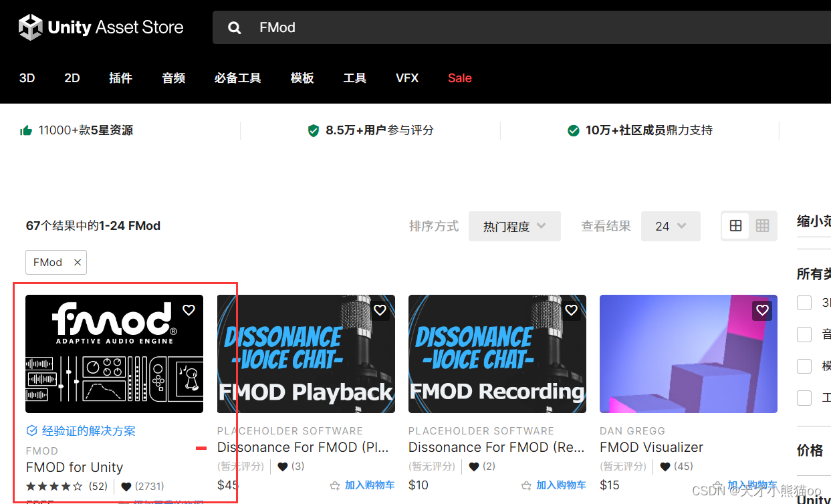The width and height of the screenshot is (831, 504).
Task: Click the heart icon on FMOD Visualizer
Action: pyautogui.click(x=762, y=309)
